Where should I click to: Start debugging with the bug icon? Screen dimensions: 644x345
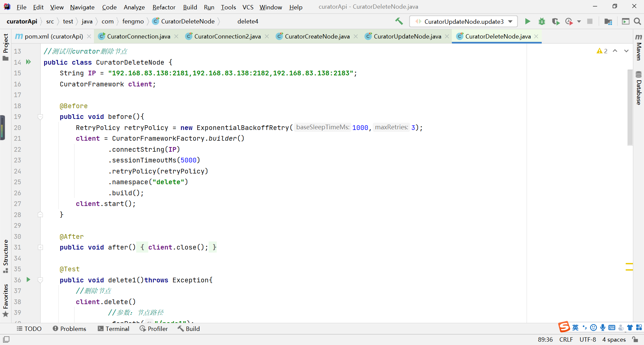click(542, 21)
